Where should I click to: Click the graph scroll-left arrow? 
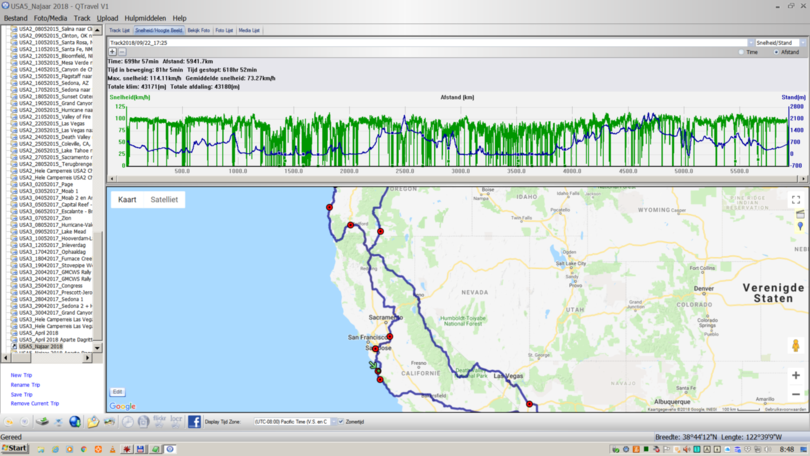click(112, 179)
